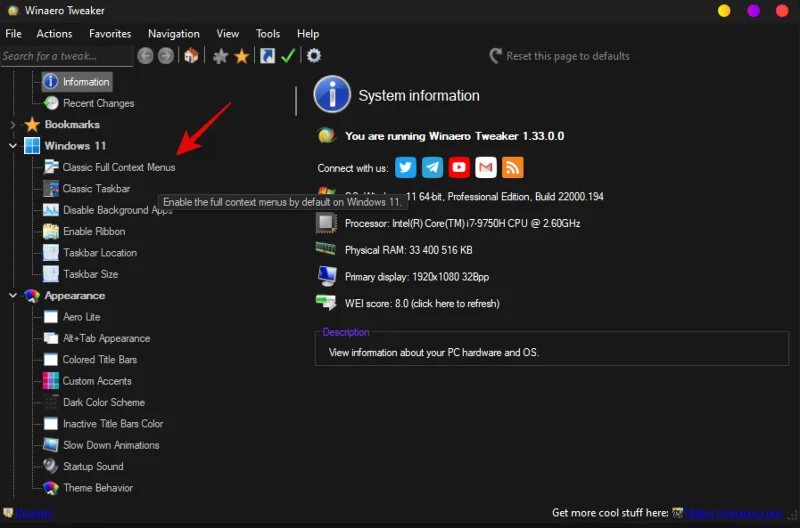Open the Navigation menu
Screen dimensions: 800x528
click(173, 34)
